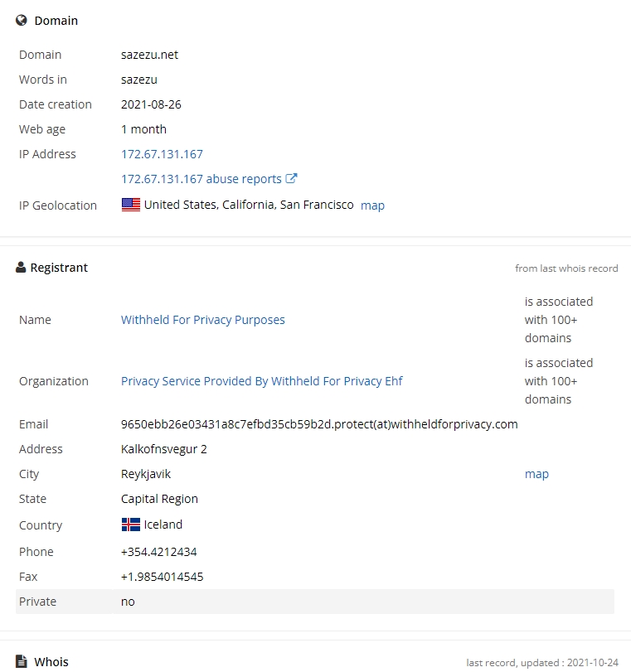Click the external link icon after abuse reports
Image resolution: width=631 pixels, height=672 pixels.
click(x=292, y=178)
